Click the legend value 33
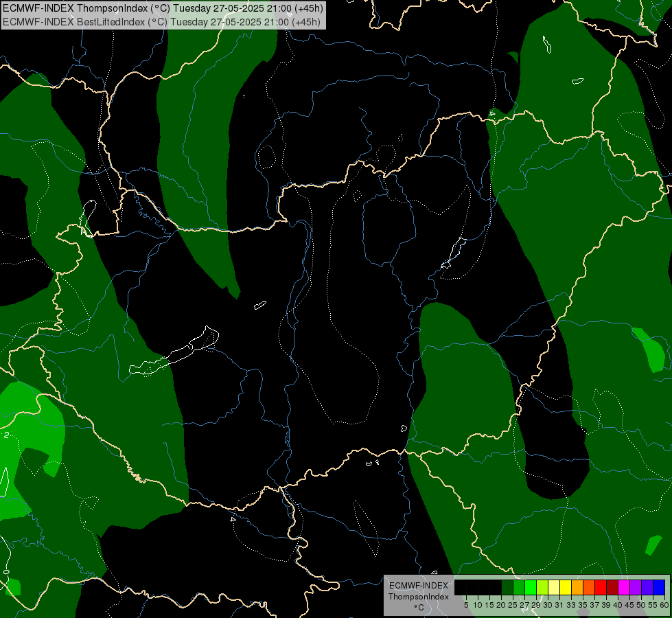The height and width of the screenshot is (618, 672). click(571, 605)
